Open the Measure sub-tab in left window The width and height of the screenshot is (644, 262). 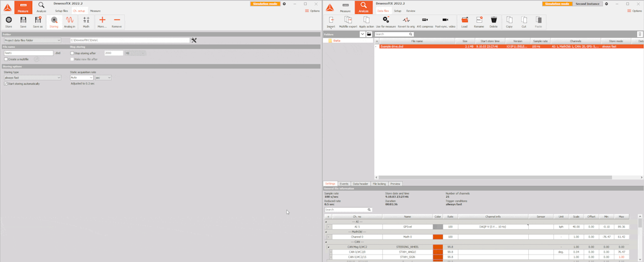pos(95,11)
